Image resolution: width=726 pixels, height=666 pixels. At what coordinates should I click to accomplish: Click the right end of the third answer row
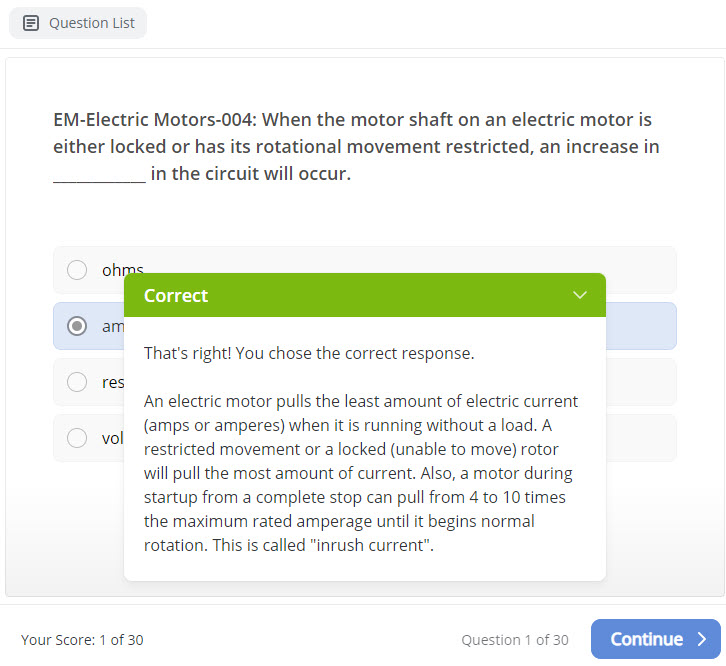pyautogui.click(x=640, y=382)
